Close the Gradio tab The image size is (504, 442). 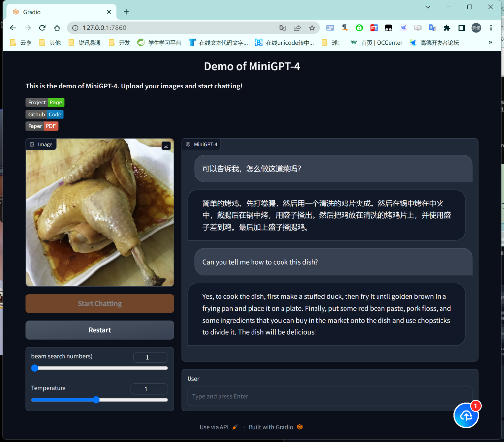coord(109,12)
